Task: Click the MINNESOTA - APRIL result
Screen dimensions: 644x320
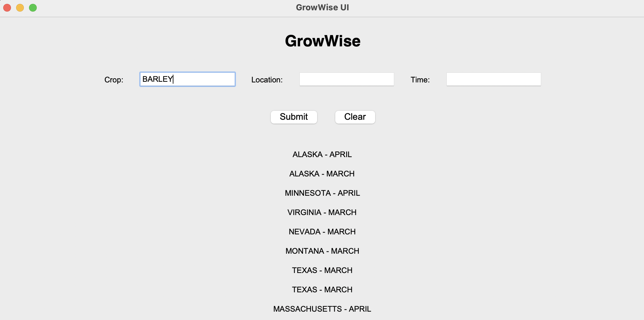Action: (x=322, y=193)
